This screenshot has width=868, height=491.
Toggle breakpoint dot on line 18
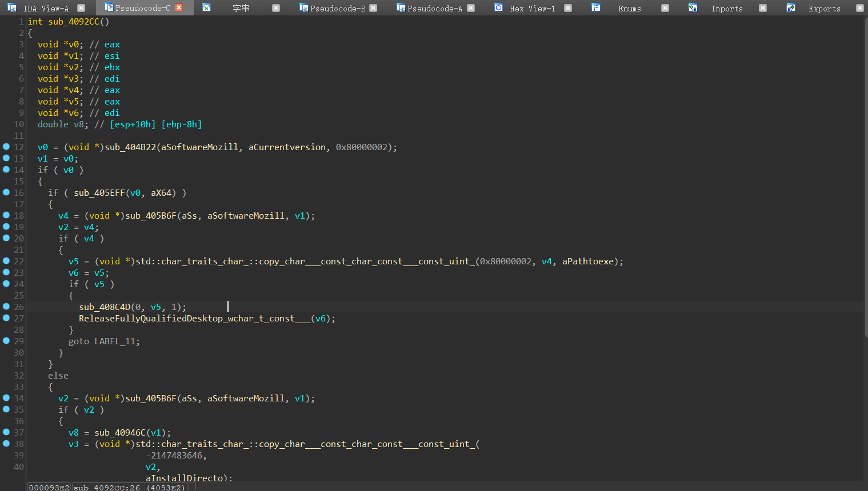point(6,215)
